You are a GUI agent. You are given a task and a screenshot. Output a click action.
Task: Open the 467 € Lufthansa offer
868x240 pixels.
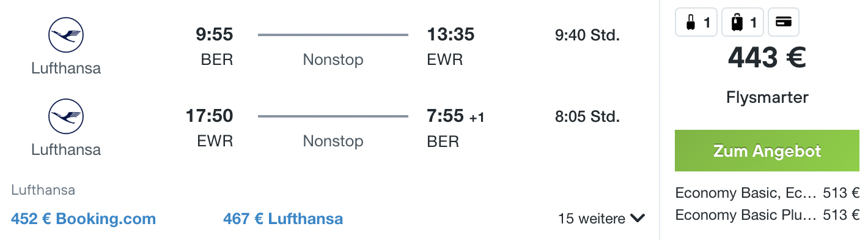[x=283, y=219]
